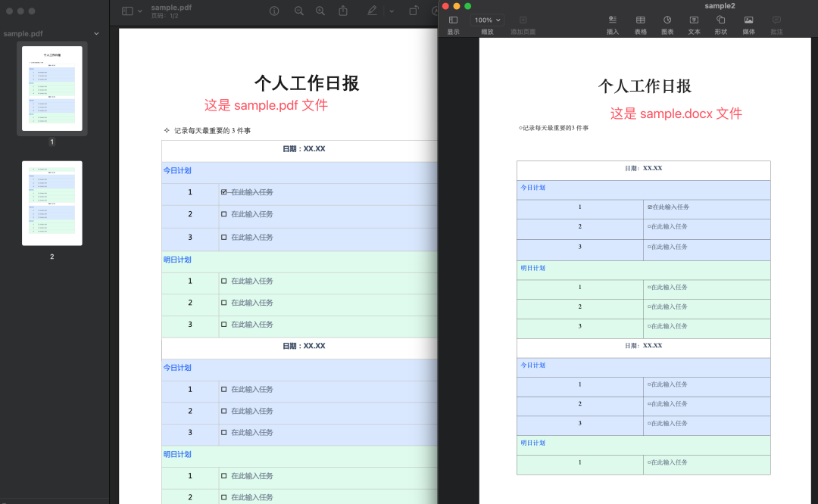
Task: Click the first 明日计划 heading in the PDF
Action: 177,260
